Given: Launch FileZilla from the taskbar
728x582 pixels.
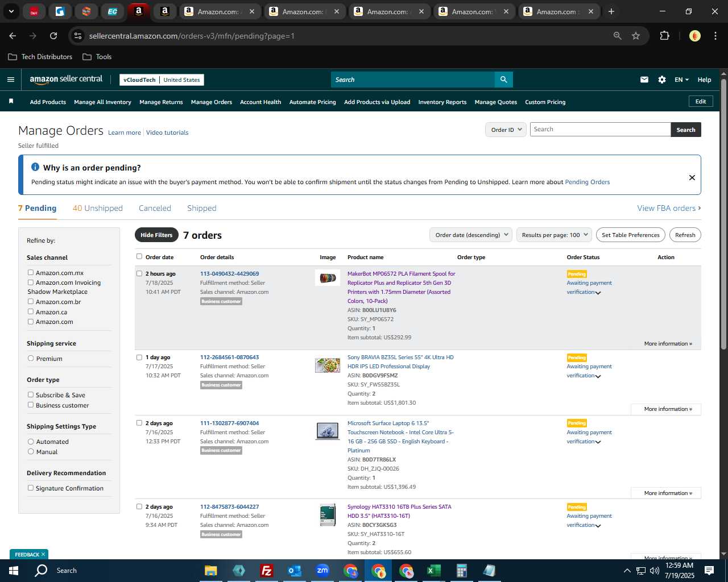Looking at the screenshot, I should 266,571.
